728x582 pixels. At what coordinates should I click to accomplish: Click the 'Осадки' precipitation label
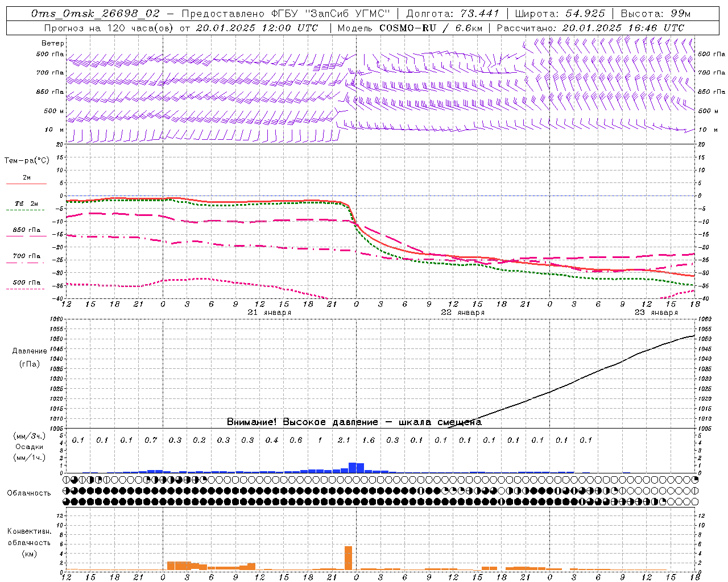pyautogui.click(x=28, y=447)
